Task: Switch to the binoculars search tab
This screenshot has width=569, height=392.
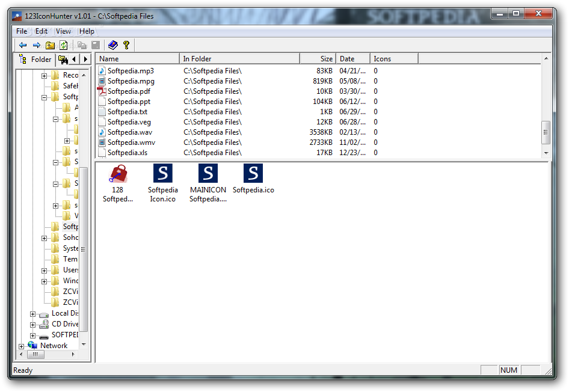Action: [63, 59]
